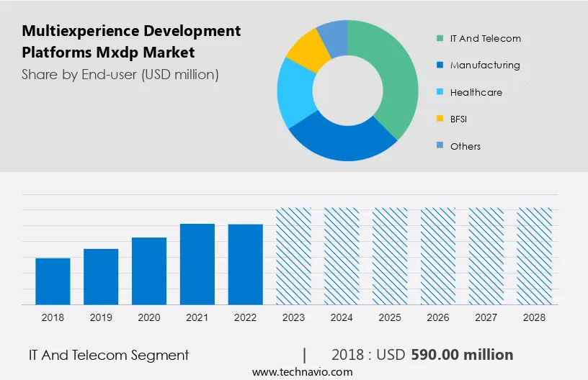Click the solid 2019 bar

[101, 276]
